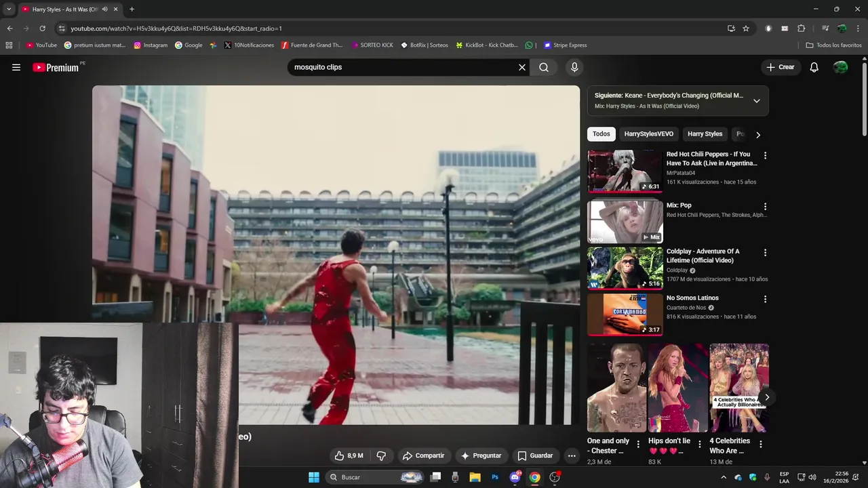The width and height of the screenshot is (868, 488).
Task: Bookmark this page with star icon
Action: tap(746, 28)
